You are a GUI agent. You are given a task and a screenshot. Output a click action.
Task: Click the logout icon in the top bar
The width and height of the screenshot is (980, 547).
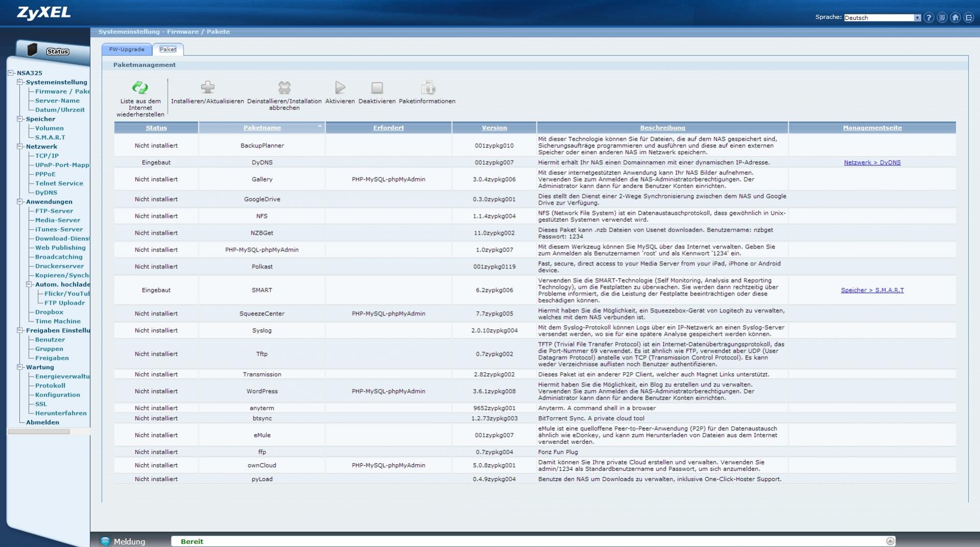coord(969,17)
